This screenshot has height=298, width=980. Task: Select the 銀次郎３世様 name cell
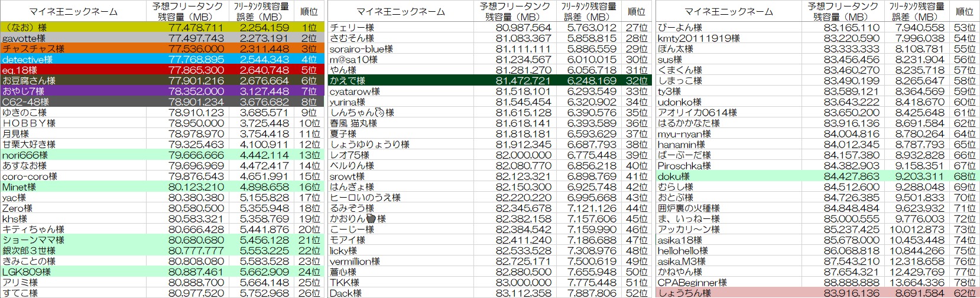73,251
